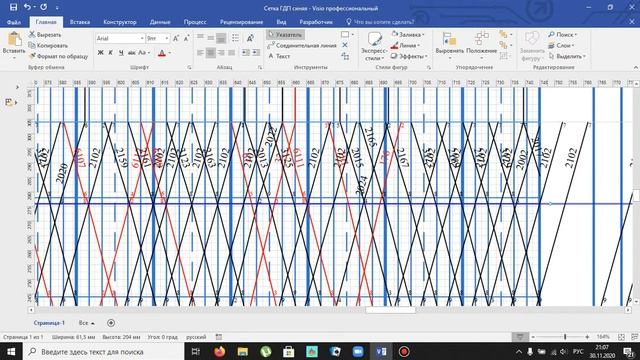640x360 pixels.
Task: Zoom out with the minus button
Action: point(533,337)
